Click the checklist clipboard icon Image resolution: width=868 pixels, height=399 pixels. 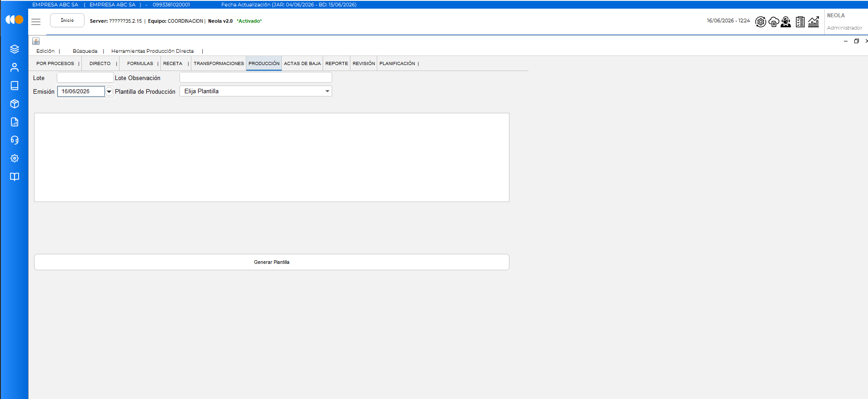(x=800, y=21)
